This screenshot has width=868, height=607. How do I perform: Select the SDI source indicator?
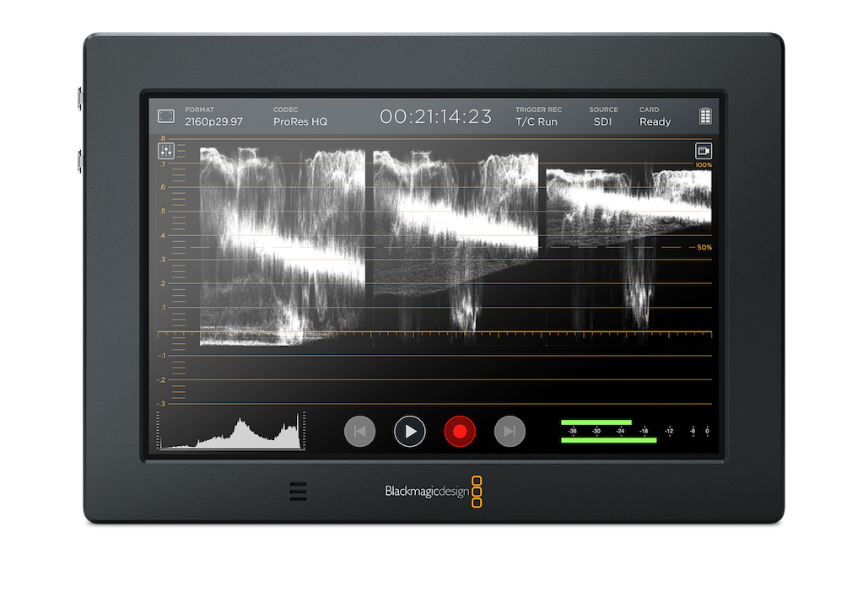click(x=603, y=121)
